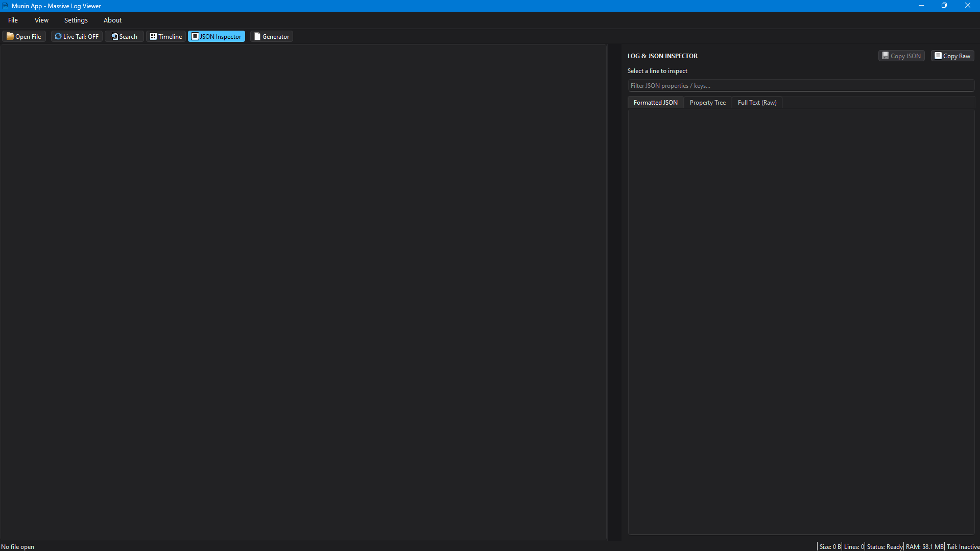Focus the Filter JSON properties field

(x=801, y=86)
